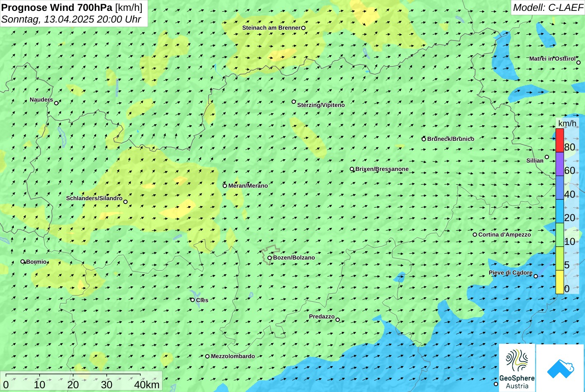Click the yellow 0 km/h legend swatch

click(560, 282)
